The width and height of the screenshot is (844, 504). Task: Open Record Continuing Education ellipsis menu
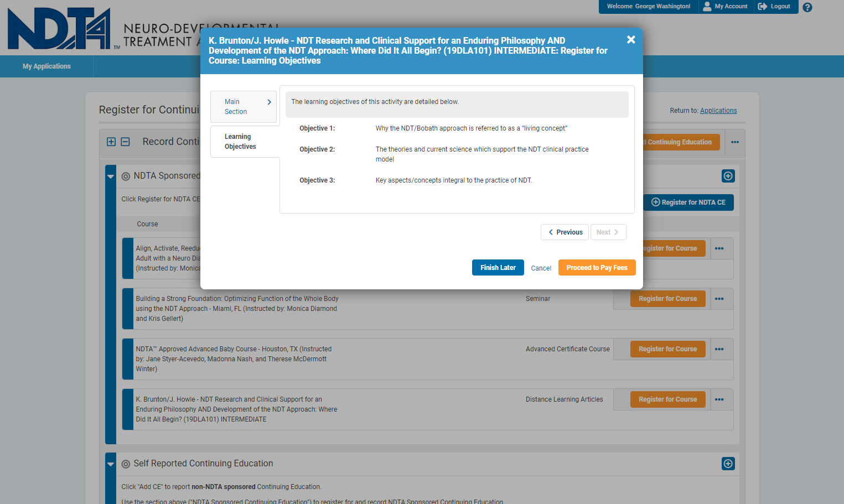[735, 142]
